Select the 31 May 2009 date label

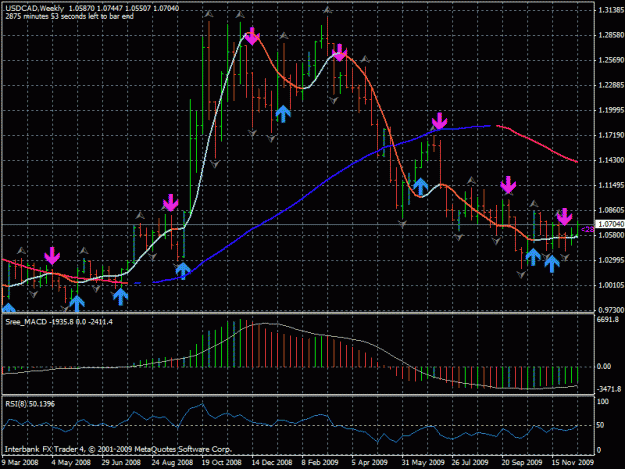423,463
